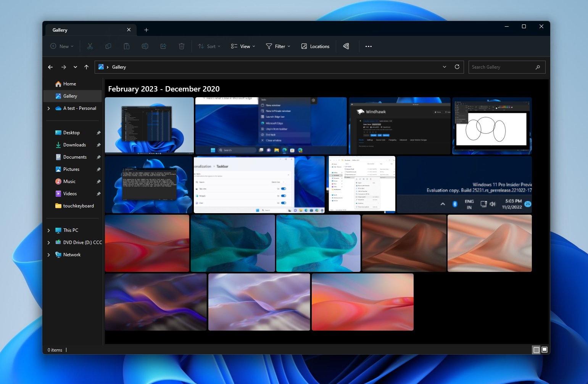Share files via the Share icon

163,46
